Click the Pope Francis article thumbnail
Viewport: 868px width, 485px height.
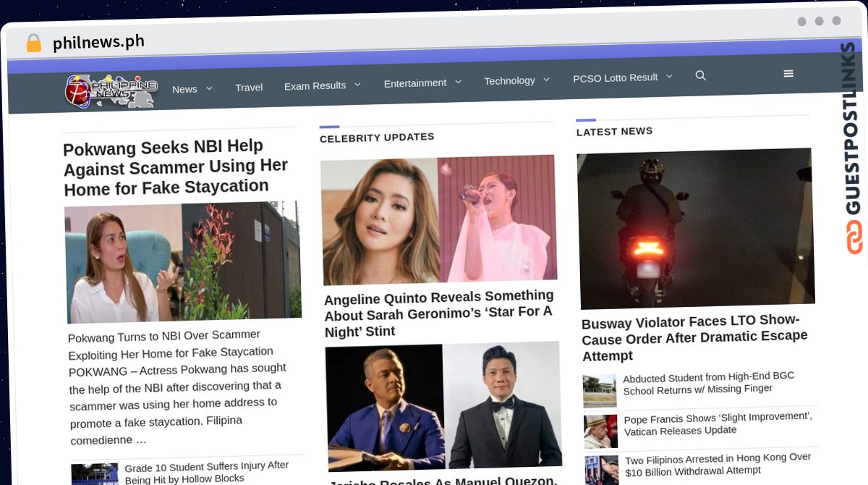point(601,431)
